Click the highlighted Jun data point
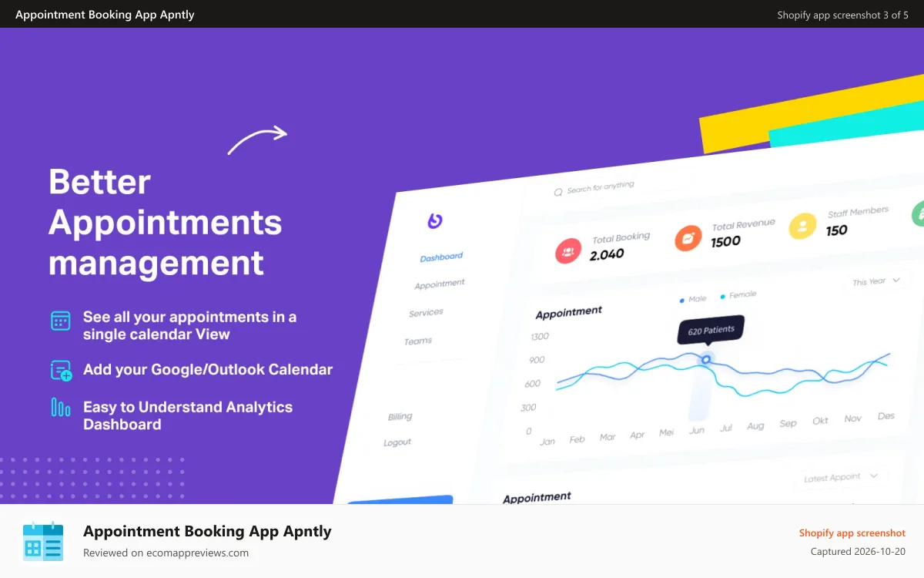924x578 pixels. (x=706, y=359)
